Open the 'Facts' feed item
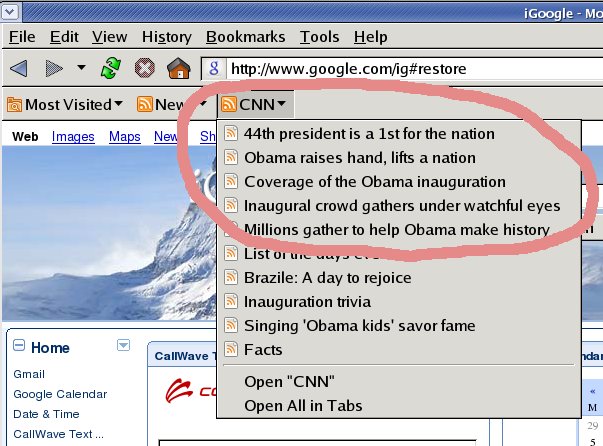Screen dimensions: 603x446 399,349
